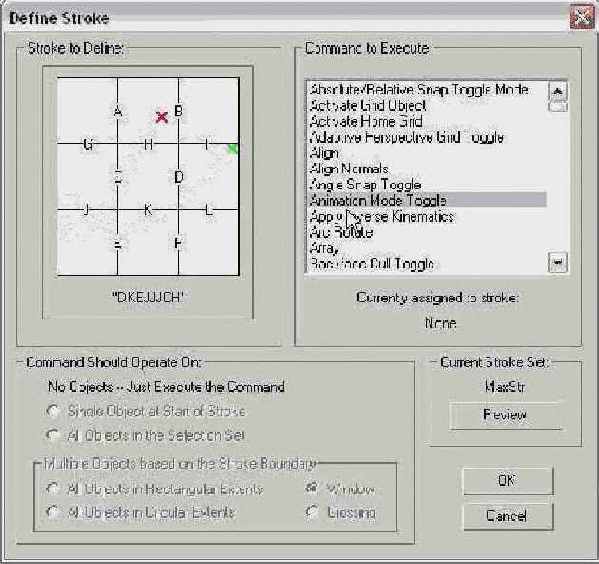Click the command list scroll-down arrow
This screenshot has height=564, width=599.
point(558,262)
